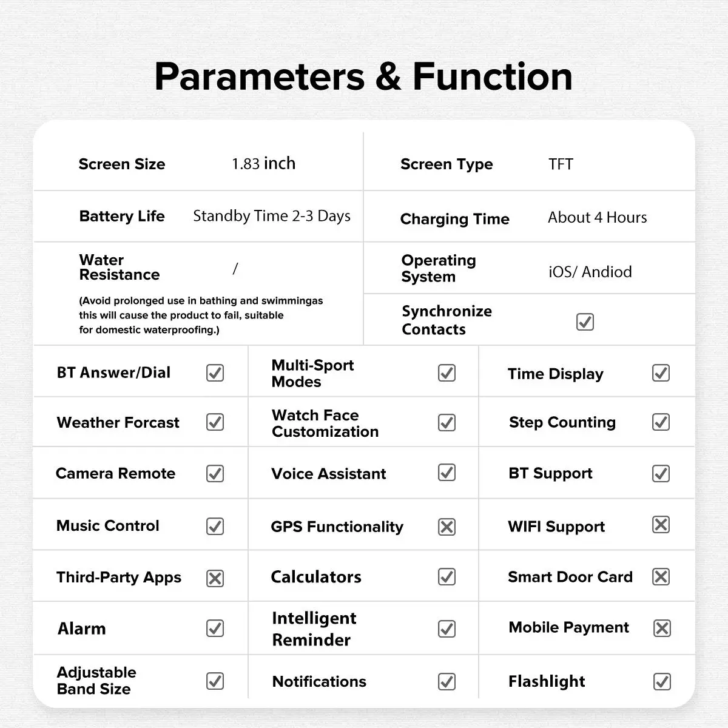The height and width of the screenshot is (728, 728).
Task: Select the Screen Size label
Action: [x=122, y=164]
